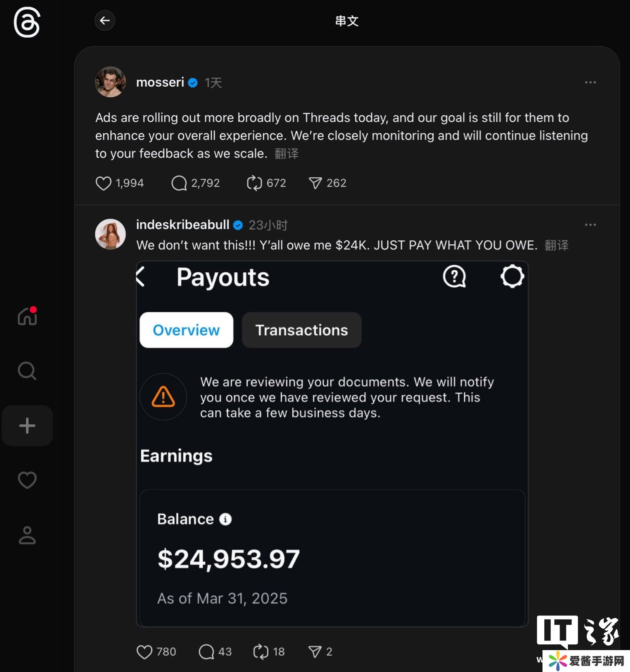630x672 pixels.
Task: Click mosseri's profile avatar
Action: 110,82
